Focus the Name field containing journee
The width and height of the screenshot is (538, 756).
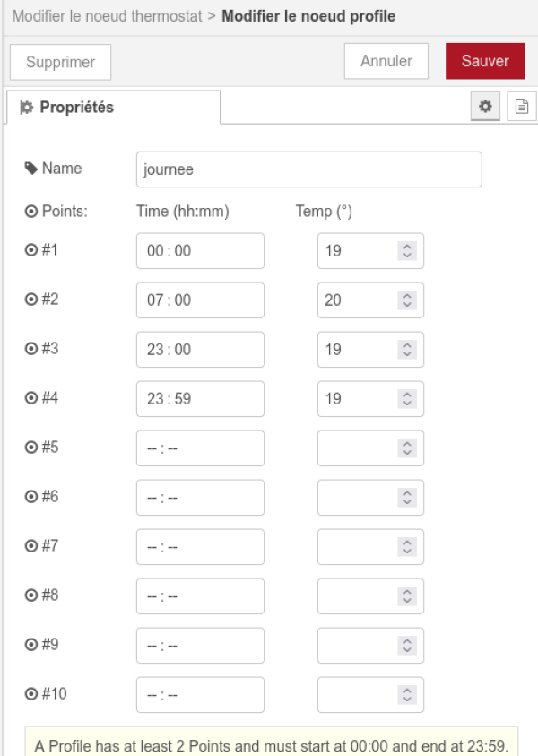coord(308,169)
